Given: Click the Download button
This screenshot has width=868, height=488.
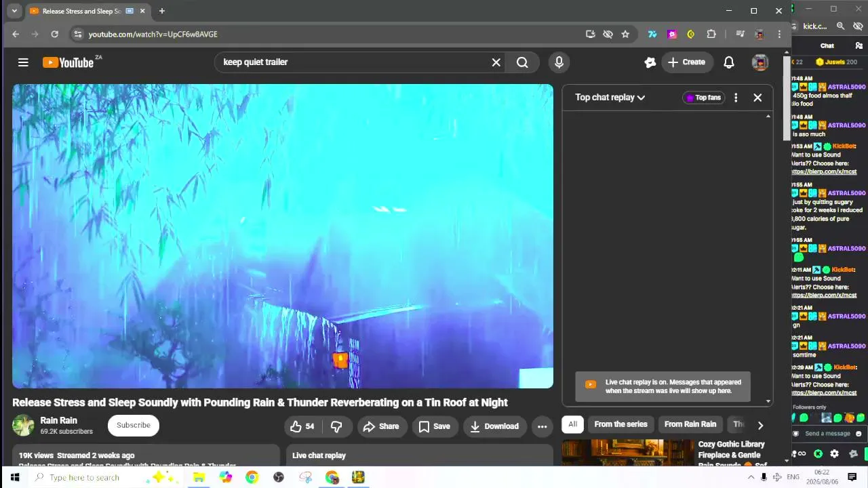Looking at the screenshot, I should [494, 426].
